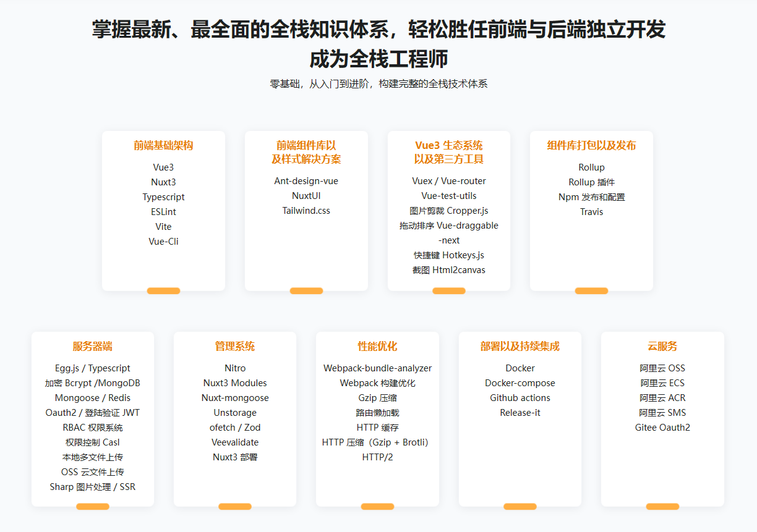This screenshot has height=532, width=757.
Task: Click the Typescript list item
Action: coord(163,197)
